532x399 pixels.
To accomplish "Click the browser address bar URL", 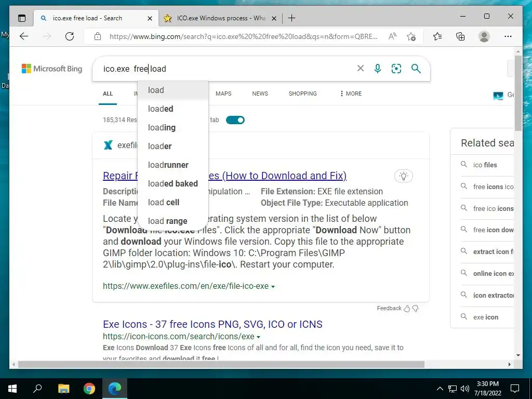I will pos(243,37).
